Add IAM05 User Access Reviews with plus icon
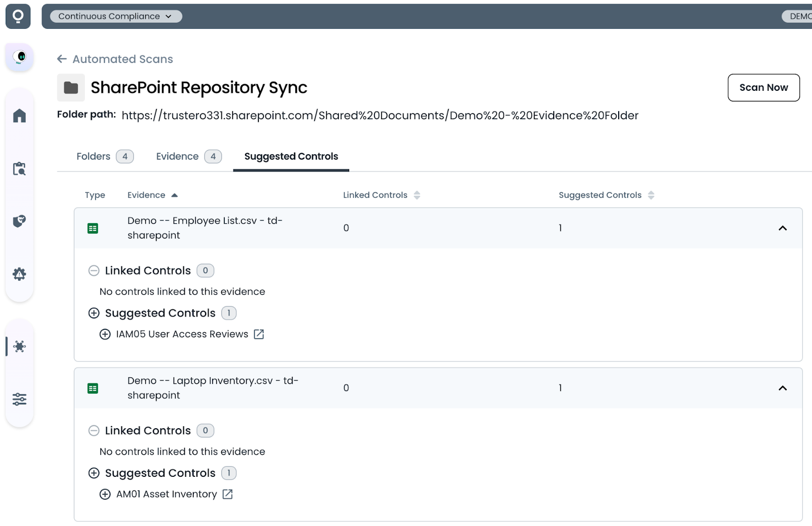The height and width of the screenshot is (526, 812). click(105, 334)
